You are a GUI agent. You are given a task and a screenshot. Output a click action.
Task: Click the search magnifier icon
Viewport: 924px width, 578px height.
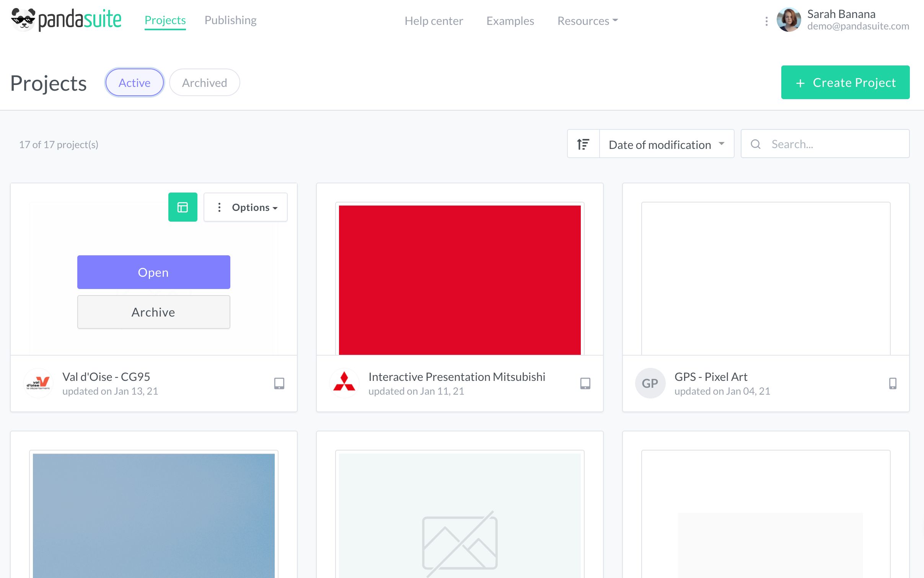756,144
